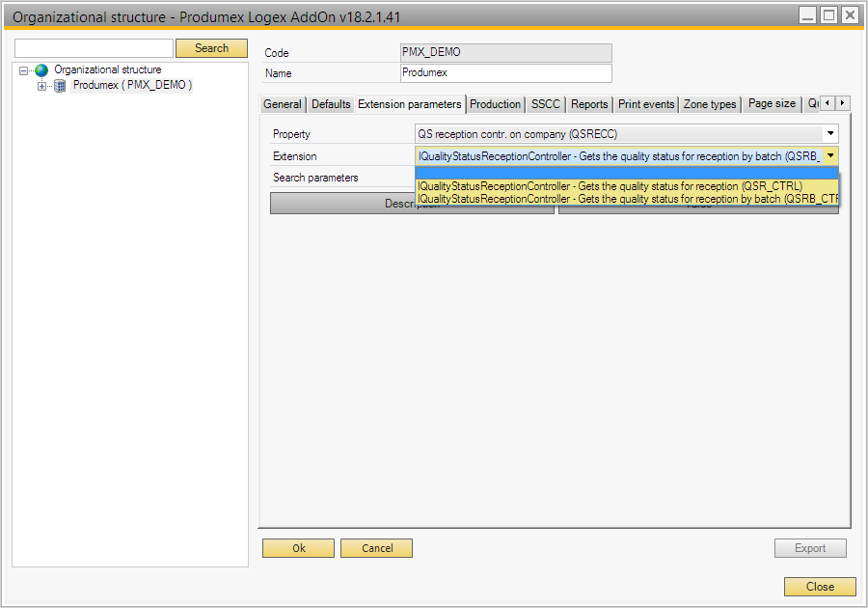
Task: Maximize the Organizational structure window
Action: click(x=828, y=14)
